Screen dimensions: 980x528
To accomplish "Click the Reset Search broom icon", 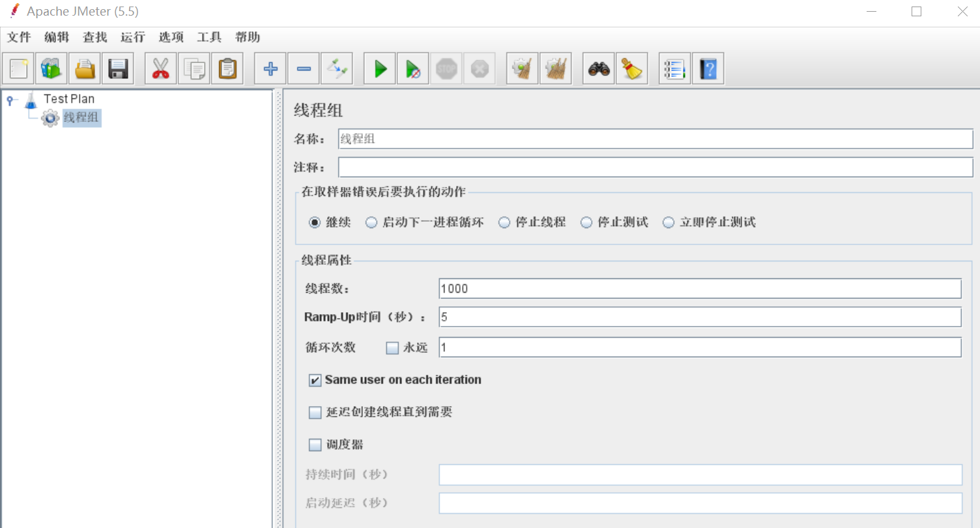I will [632, 68].
